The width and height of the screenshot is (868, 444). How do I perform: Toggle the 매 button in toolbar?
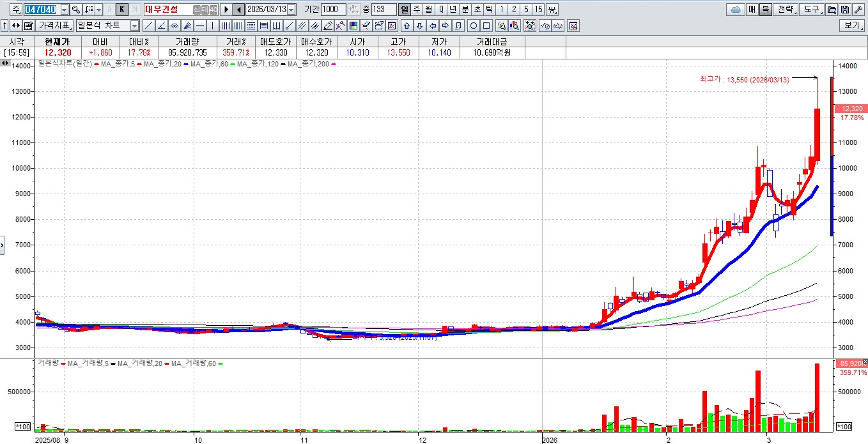pyautogui.click(x=752, y=10)
